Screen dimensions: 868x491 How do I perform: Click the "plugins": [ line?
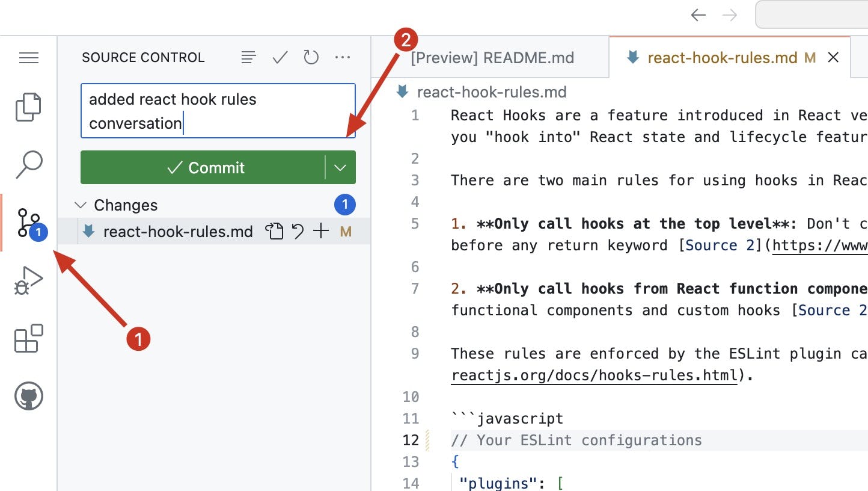pyautogui.click(x=511, y=484)
